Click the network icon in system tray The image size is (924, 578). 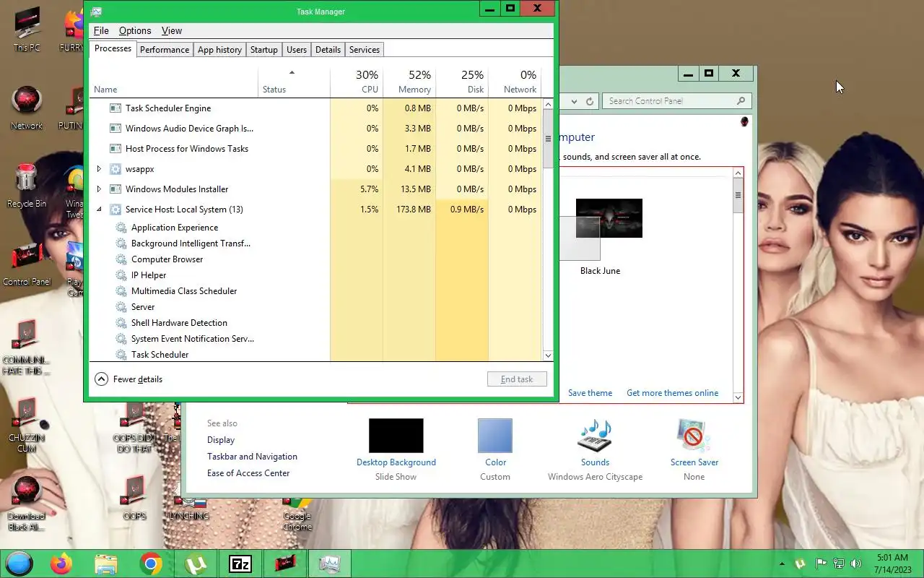point(839,564)
